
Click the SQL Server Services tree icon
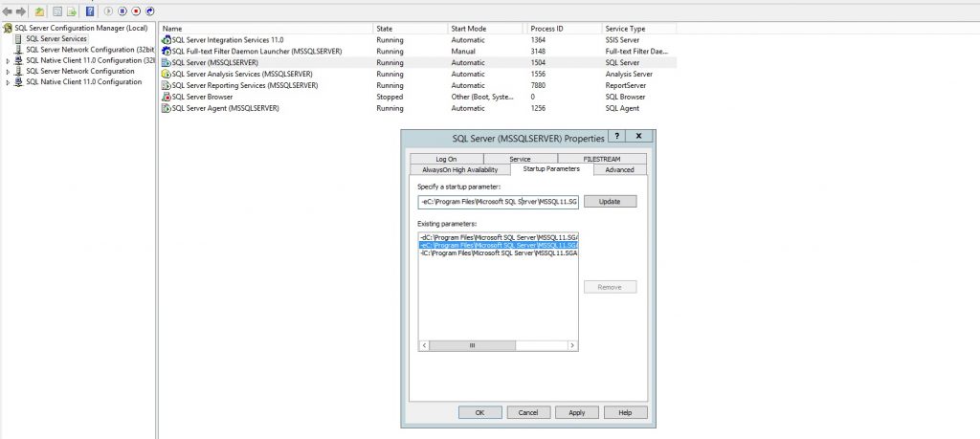18,38
